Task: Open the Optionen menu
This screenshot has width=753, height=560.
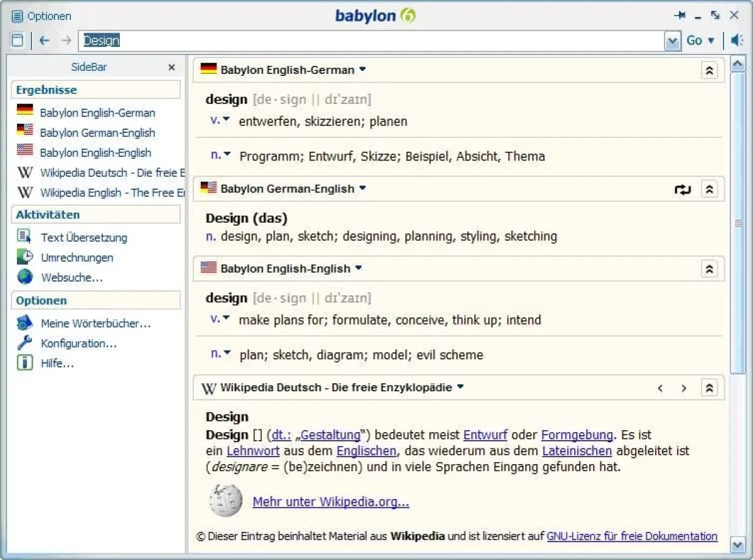Action: 40,16
